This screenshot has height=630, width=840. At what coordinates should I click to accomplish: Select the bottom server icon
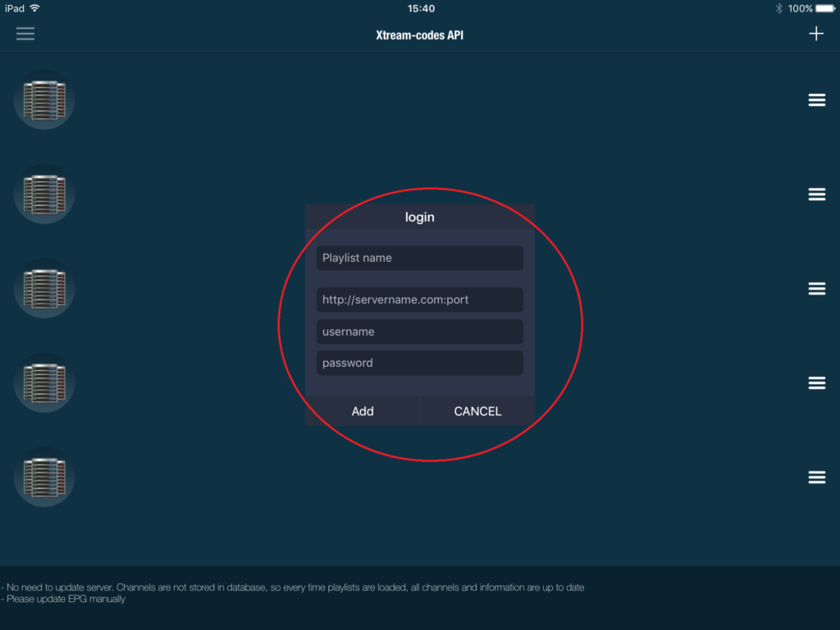click(43, 477)
